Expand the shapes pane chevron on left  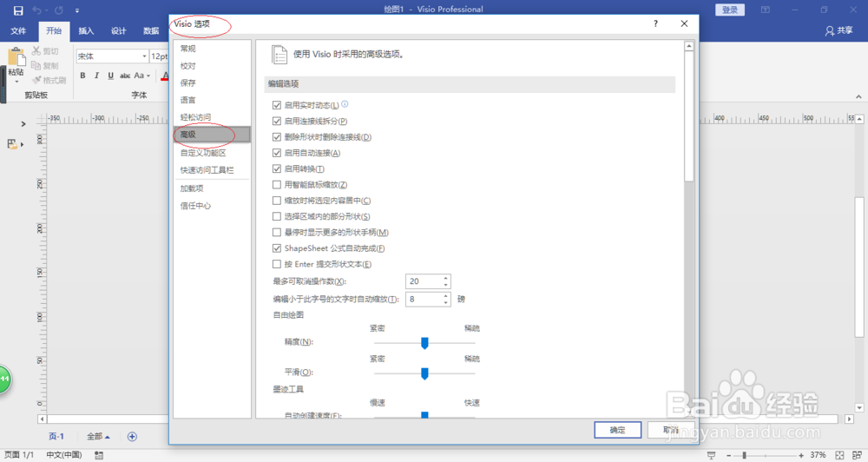[23, 124]
